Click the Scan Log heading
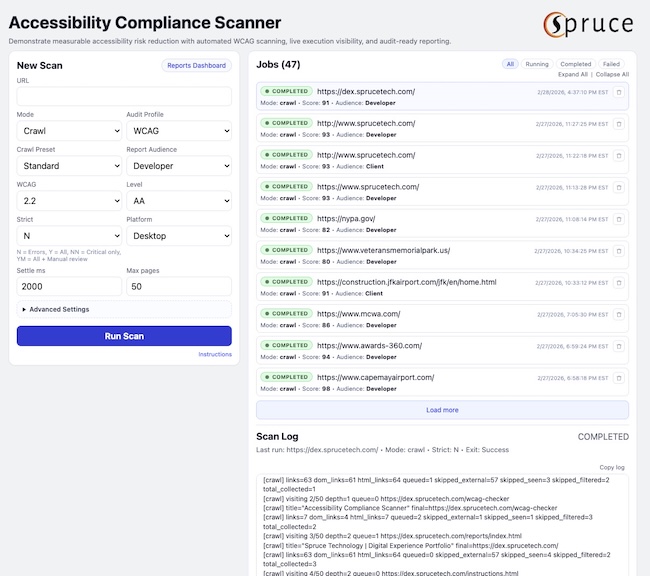 click(277, 437)
